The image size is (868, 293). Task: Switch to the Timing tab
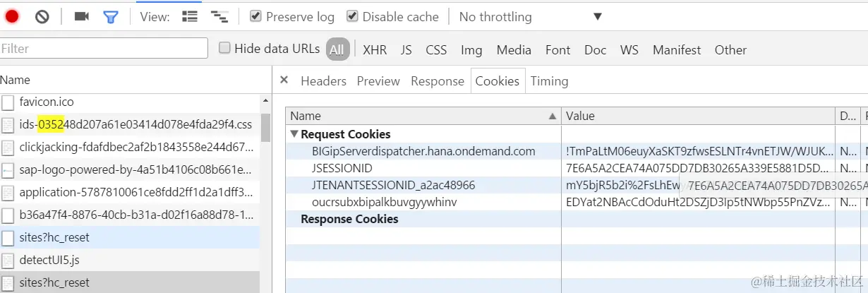[549, 81]
